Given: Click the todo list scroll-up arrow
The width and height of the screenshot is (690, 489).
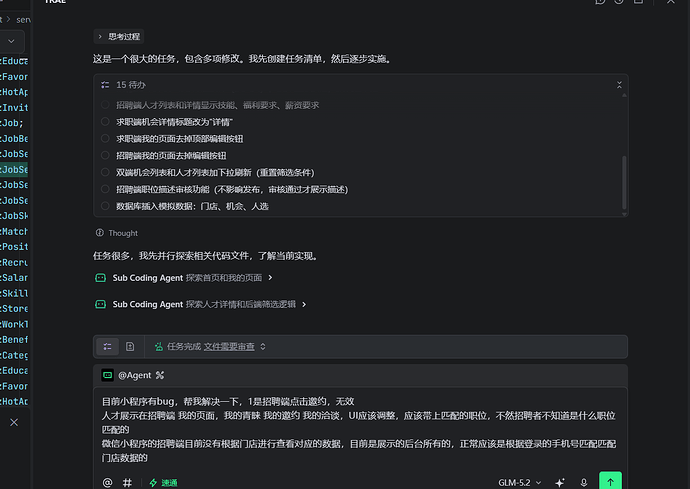Looking at the screenshot, I should pos(624,96).
